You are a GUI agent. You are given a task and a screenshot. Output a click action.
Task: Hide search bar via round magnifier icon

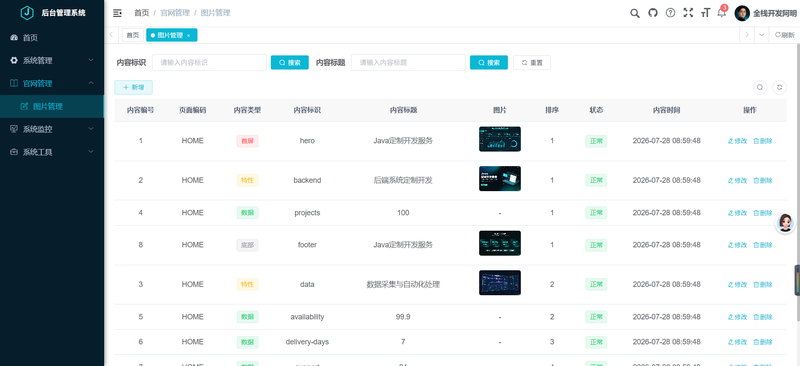[x=760, y=87]
